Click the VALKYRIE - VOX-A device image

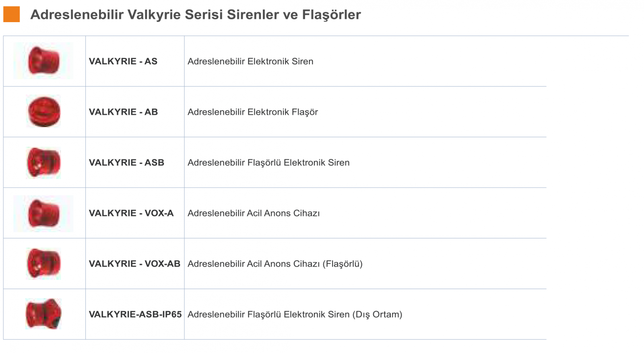click(43, 213)
